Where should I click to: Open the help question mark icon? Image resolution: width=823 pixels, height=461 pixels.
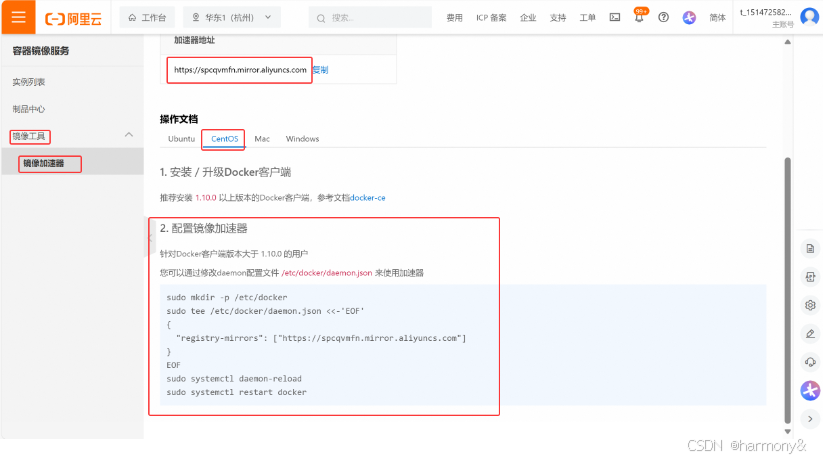[663, 17]
